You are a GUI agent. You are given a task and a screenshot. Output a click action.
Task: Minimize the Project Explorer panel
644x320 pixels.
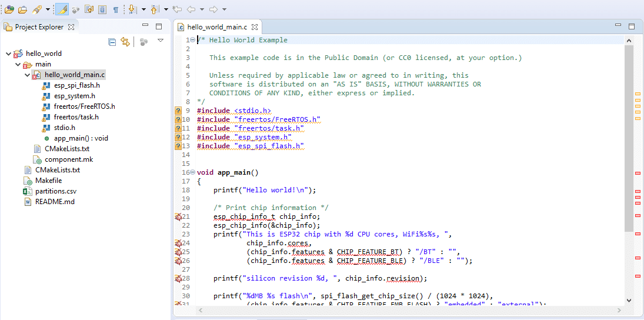pos(145,25)
